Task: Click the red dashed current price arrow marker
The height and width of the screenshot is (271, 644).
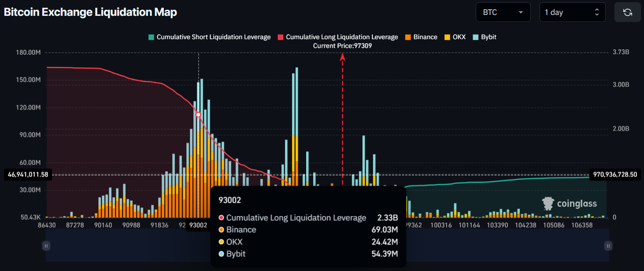Action: (342, 55)
